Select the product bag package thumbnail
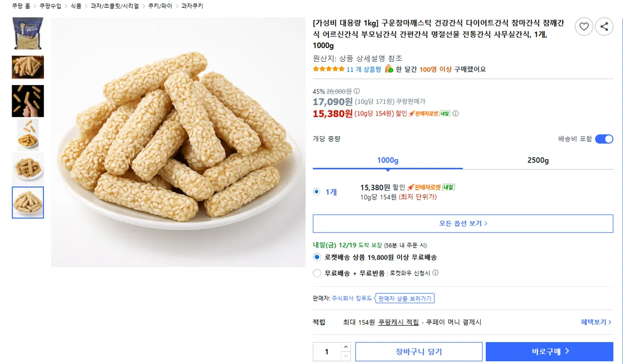This screenshot has width=623, height=364. coord(28,34)
